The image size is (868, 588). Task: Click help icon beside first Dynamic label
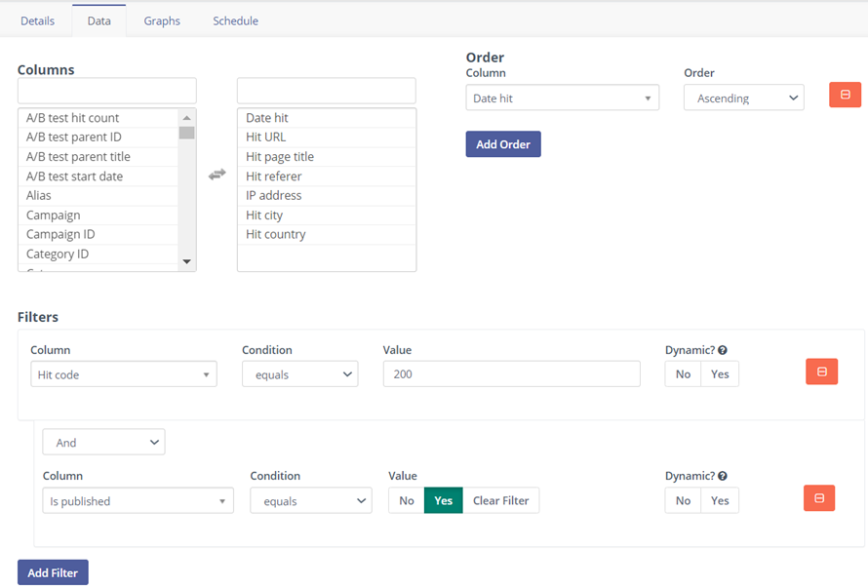click(723, 351)
